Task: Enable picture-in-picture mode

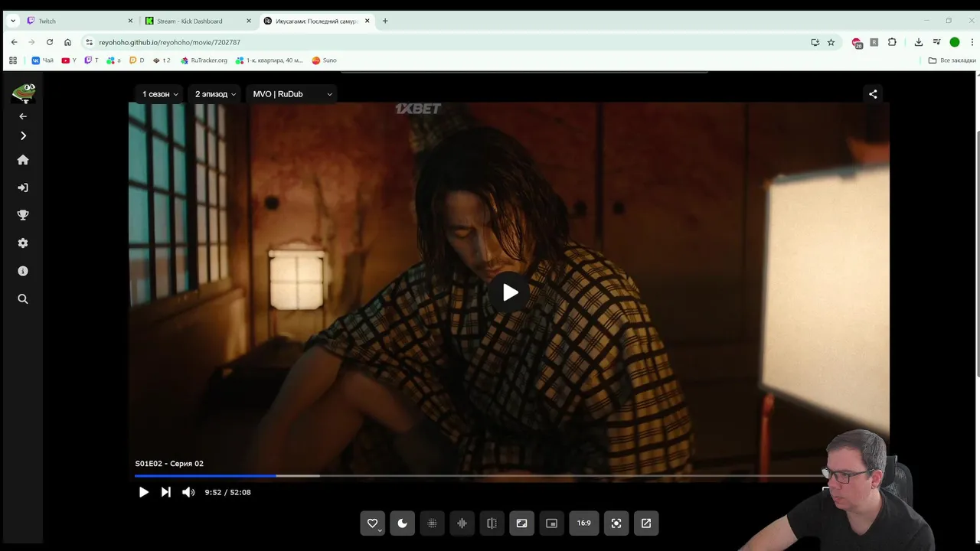Action: coord(551,523)
